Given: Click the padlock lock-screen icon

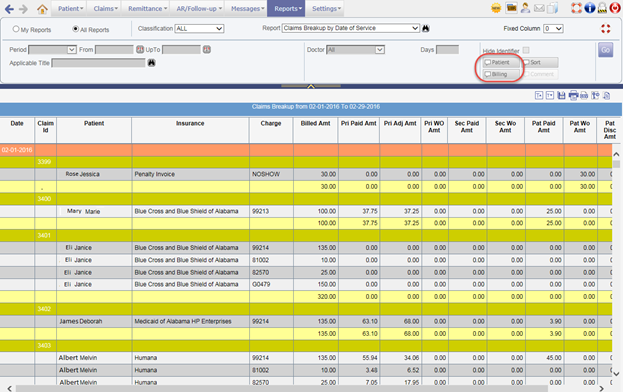Looking at the screenshot, I should coord(602,8).
